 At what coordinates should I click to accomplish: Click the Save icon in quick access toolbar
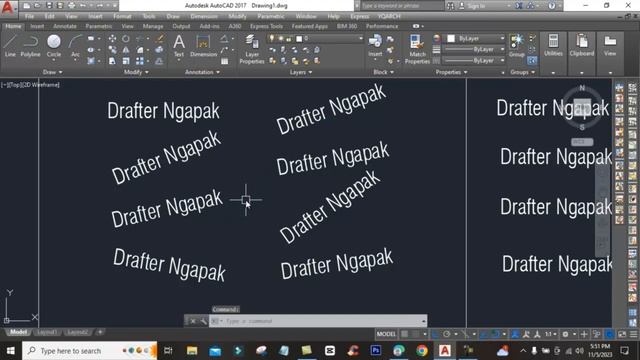coord(49,6)
